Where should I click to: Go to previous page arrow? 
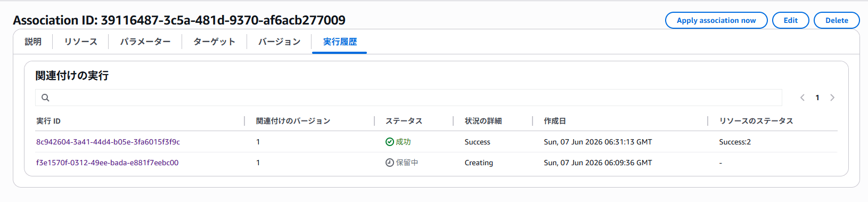[x=803, y=98]
